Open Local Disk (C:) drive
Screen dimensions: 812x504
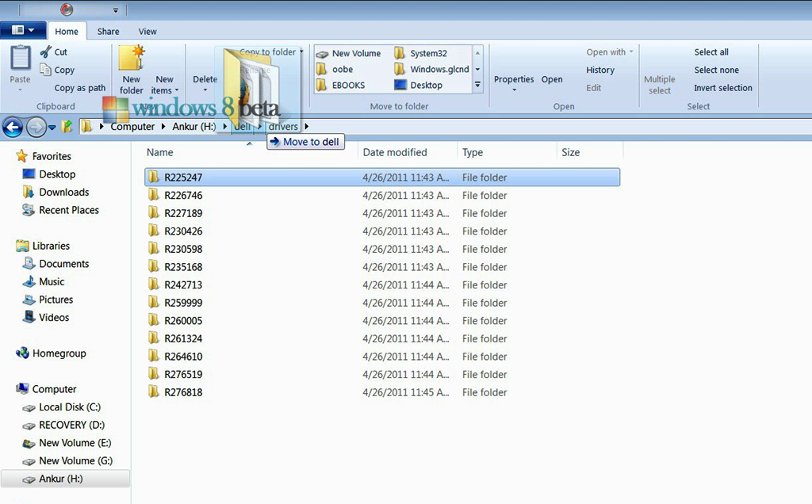coord(70,407)
